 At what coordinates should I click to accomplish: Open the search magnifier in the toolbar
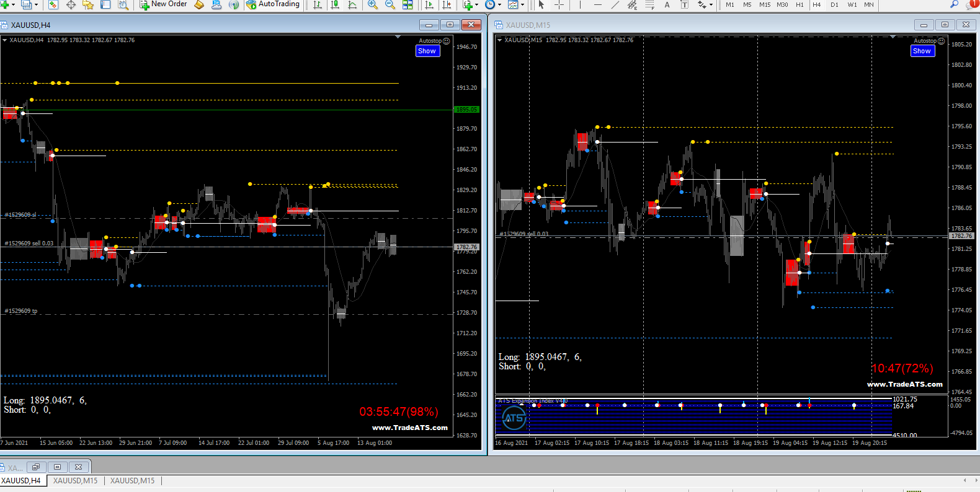pyautogui.click(x=954, y=4)
